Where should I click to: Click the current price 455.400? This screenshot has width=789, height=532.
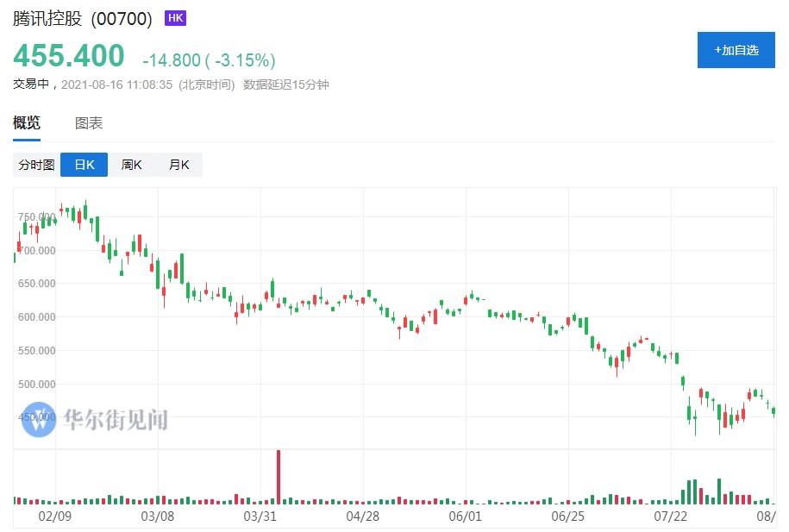[x=68, y=56]
